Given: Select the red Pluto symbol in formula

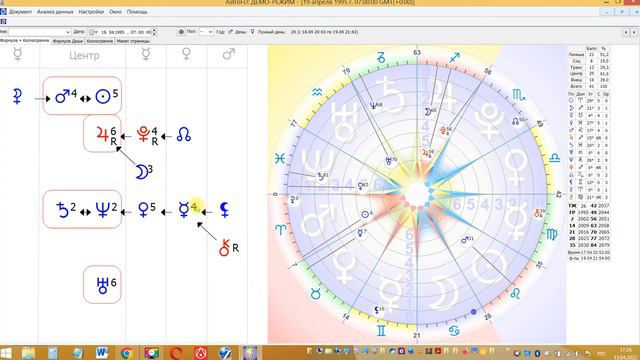Looking at the screenshot, I should 143,134.
